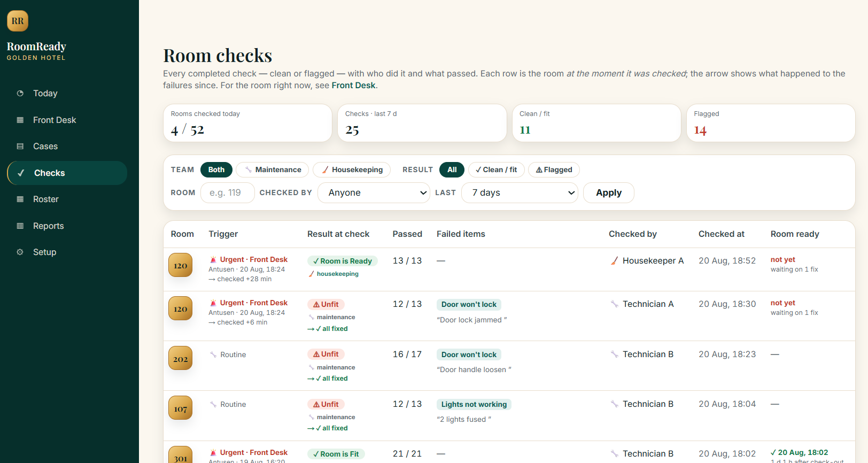Click the Door won't lock tag for room 202
868x463 pixels.
469,354
